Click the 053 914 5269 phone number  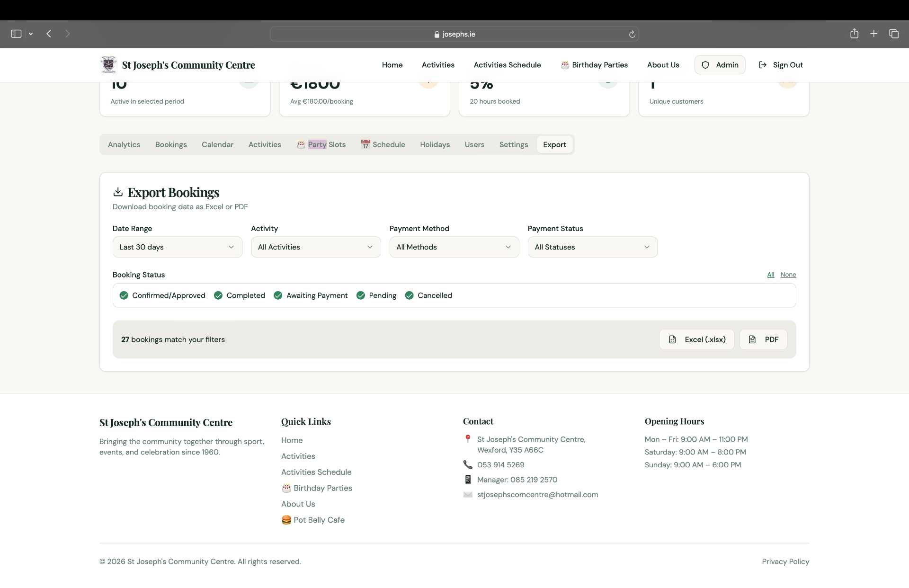pos(500,465)
